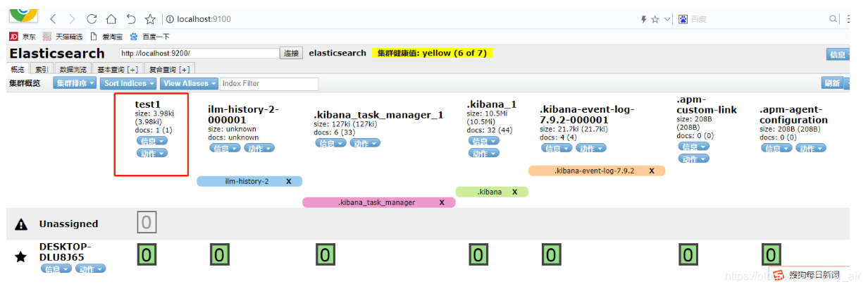Image resolution: width=868 pixels, height=289 pixels.
Task: Click the browser forward arrow
Action: [x=73, y=19]
